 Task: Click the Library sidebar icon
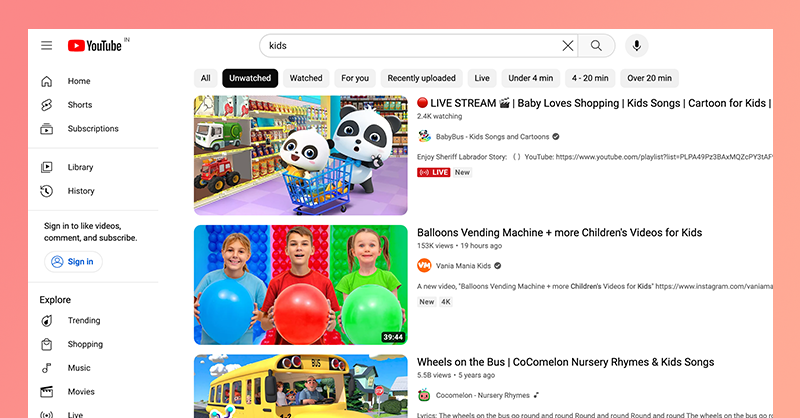[46, 167]
